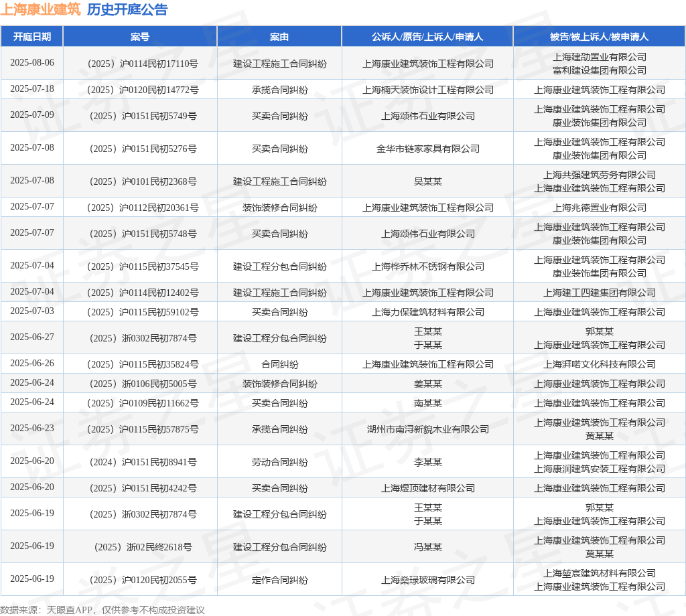686x616 pixels.
Task: Click defendant 上海康润建筑安装工程有限公司
Action: (x=600, y=469)
